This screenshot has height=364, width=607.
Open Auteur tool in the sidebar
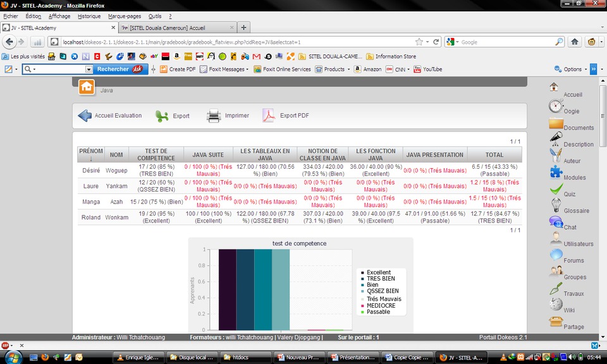(572, 161)
